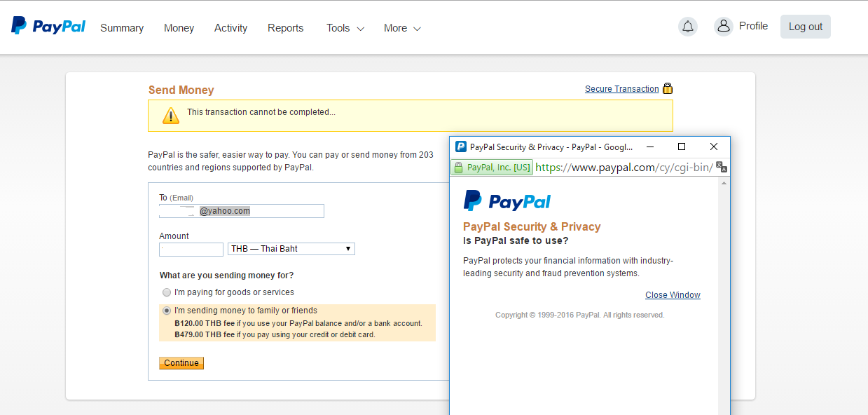Click the Continue button
This screenshot has width=868, height=415.
181,363
